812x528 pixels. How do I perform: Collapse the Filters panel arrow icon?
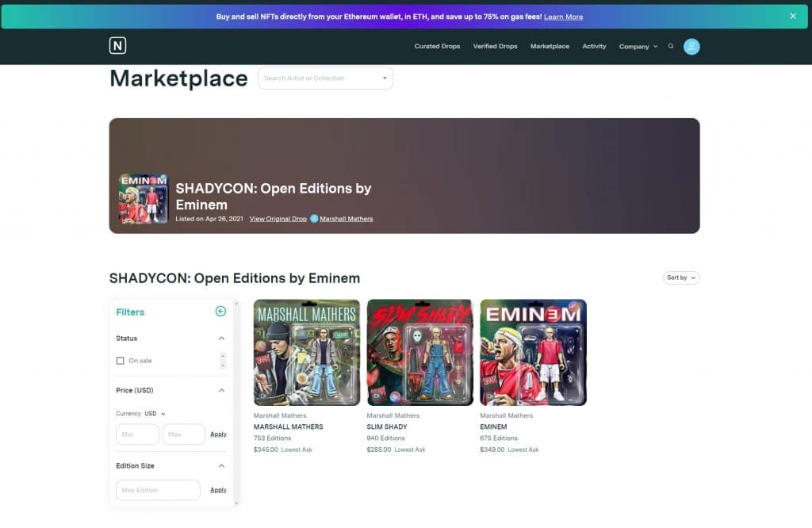coord(220,311)
